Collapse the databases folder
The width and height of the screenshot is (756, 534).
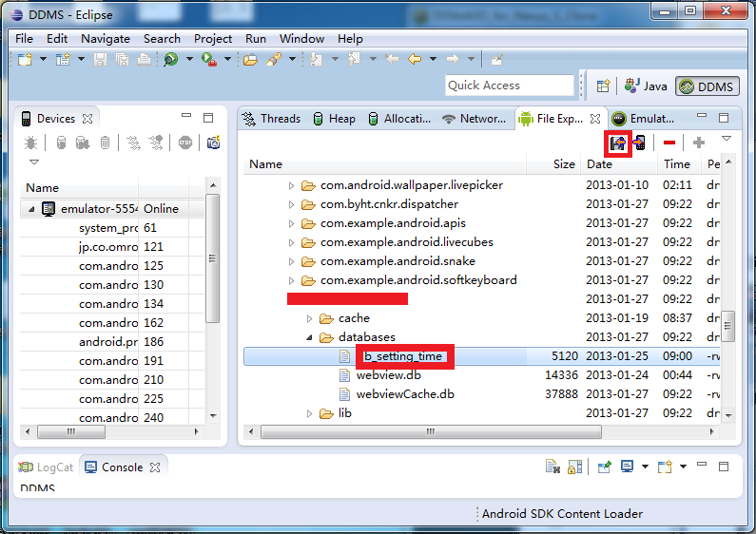(310, 337)
